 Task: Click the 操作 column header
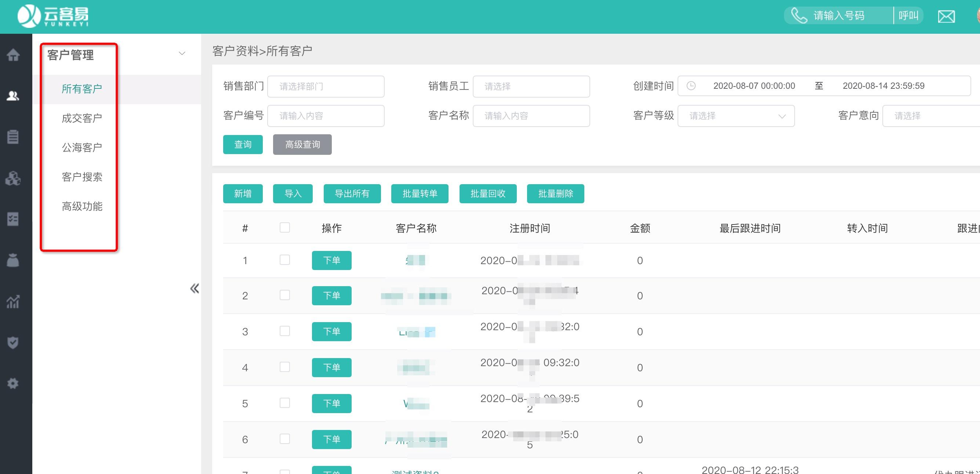(x=331, y=228)
